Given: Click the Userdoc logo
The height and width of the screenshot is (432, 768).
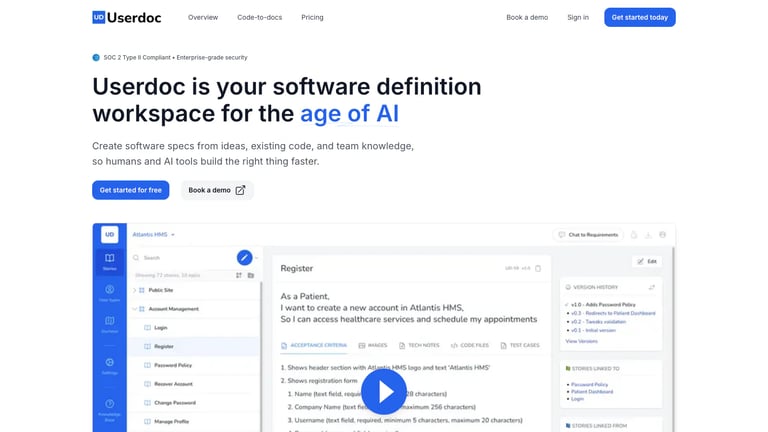Looking at the screenshot, I should click(x=126, y=17).
